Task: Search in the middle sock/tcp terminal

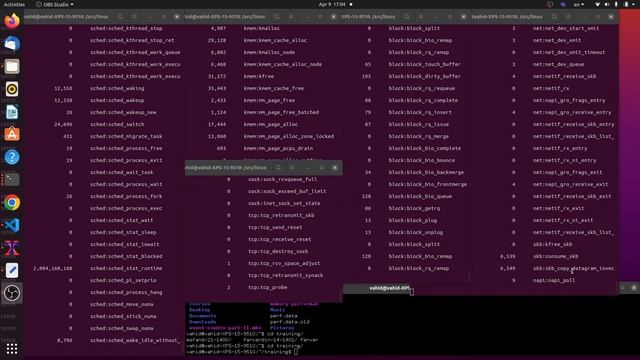Action: (x=278, y=168)
